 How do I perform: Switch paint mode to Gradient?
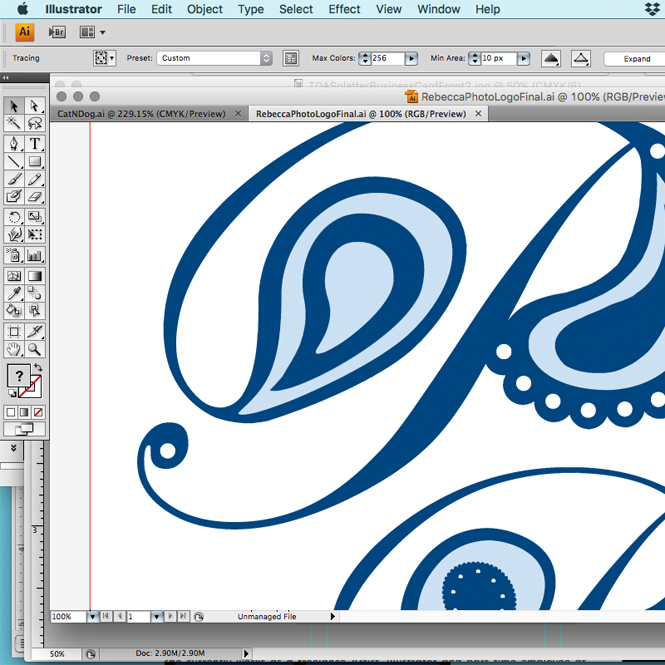click(25, 412)
